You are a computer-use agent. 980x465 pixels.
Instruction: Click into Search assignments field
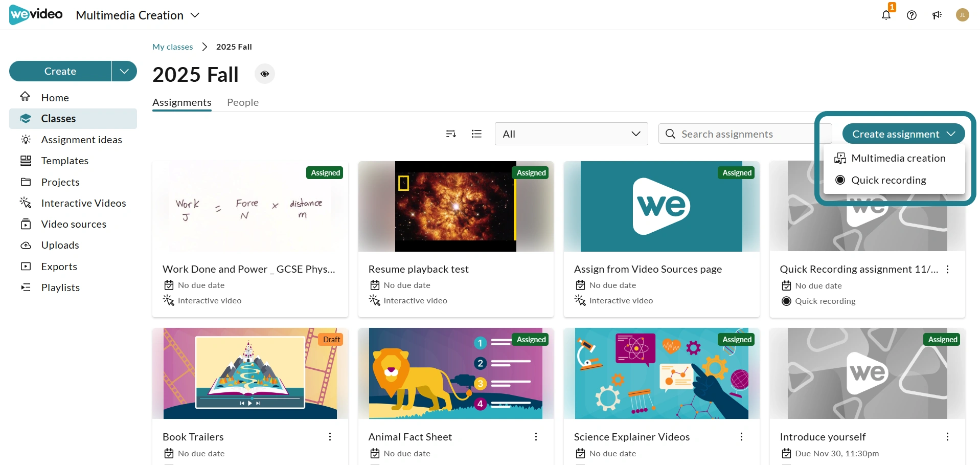[x=745, y=134]
